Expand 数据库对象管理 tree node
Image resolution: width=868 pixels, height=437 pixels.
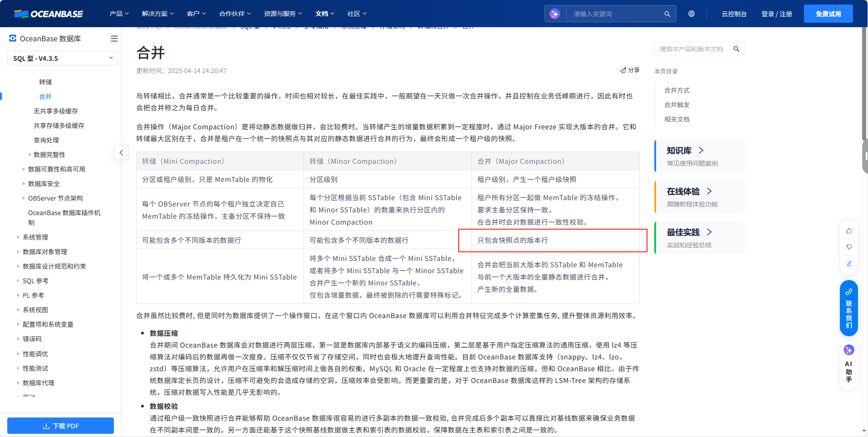coord(18,252)
